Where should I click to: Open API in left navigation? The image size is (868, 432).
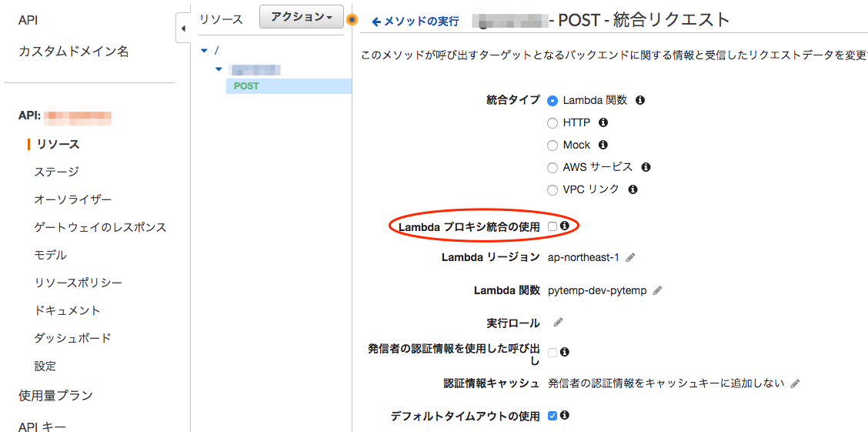click(x=28, y=21)
